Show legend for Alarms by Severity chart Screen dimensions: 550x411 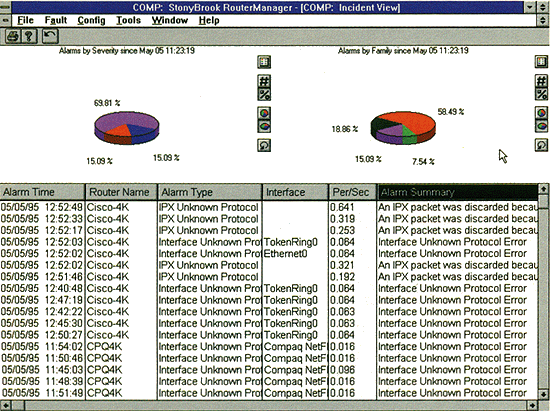tap(264, 62)
